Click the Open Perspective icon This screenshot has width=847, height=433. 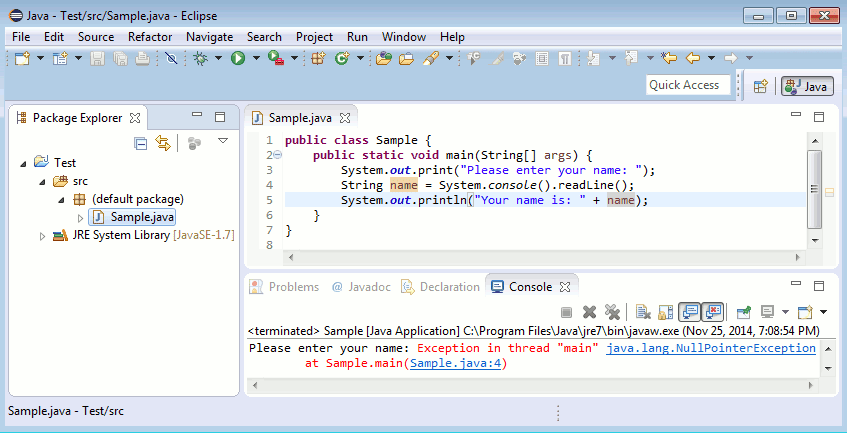[761, 86]
